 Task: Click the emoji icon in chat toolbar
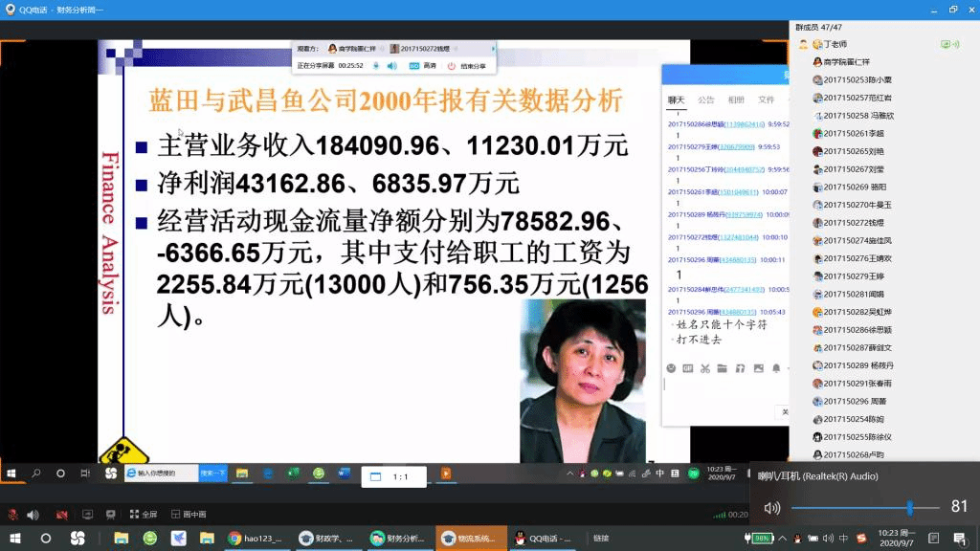[x=671, y=368]
